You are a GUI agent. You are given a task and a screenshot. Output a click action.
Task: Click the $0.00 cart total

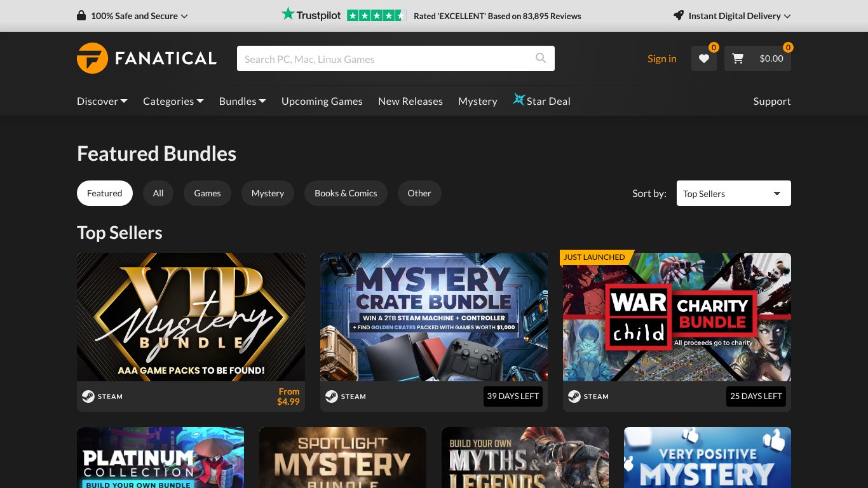click(x=771, y=58)
